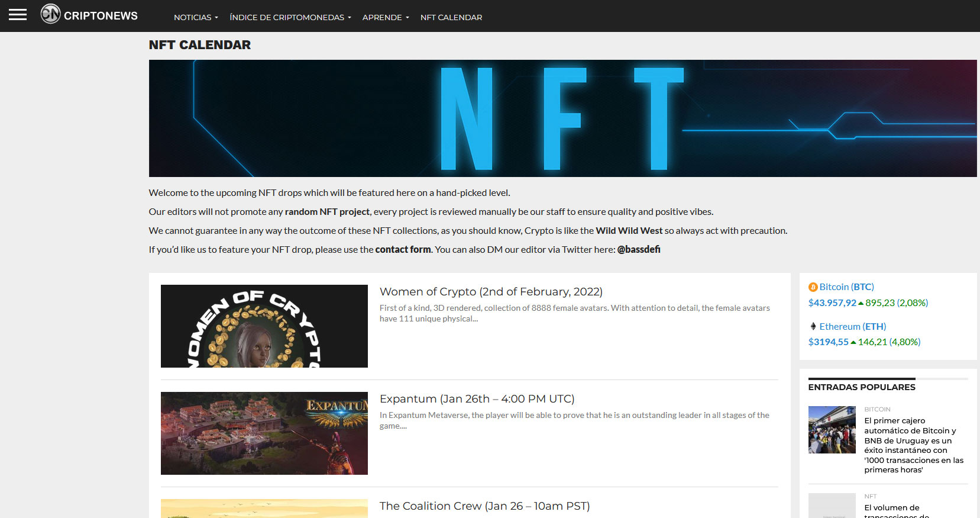Click the orange Bitcoin coin icon

tap(813, 287)
